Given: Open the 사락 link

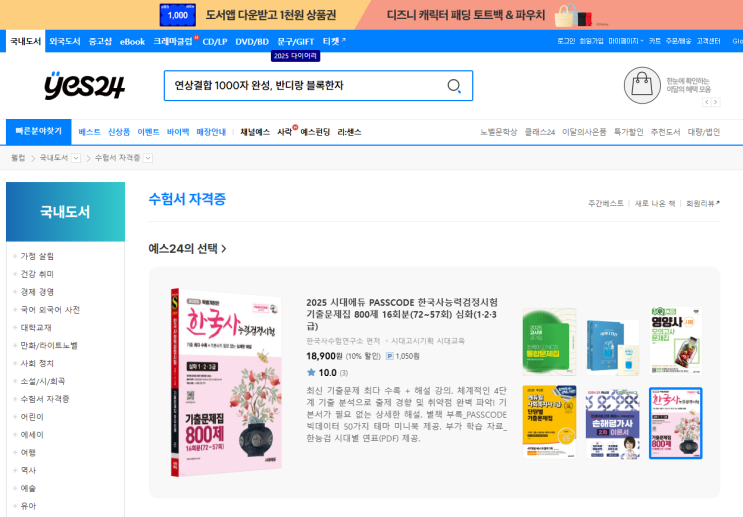Looking at the screenshot, I should (x=284, y=132).
